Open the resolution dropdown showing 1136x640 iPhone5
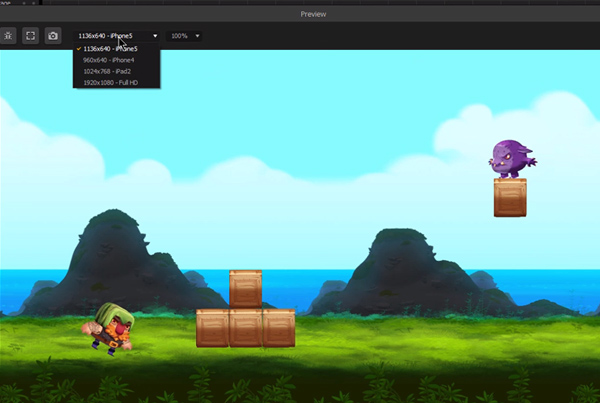This screenshot has width=600, height=403. (x=117, y=36)
